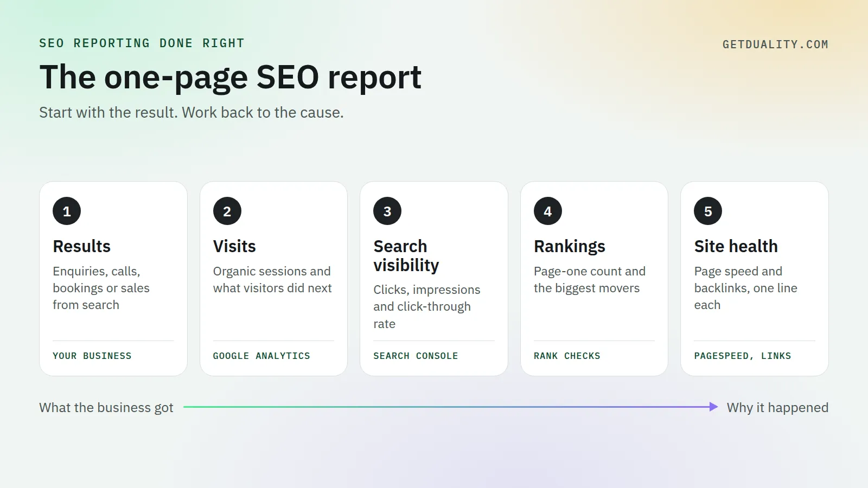Click the GETDUALITY.COM link text
This screenshot has height=488, width=868.
click(775, 44)
